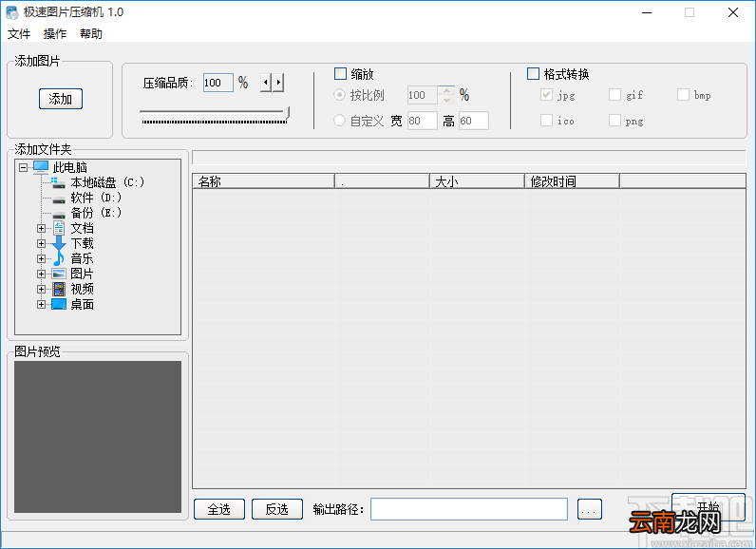The image size is (756, 549).
Task: Enable the 缩放 scaling checkbox
Action: tap(340, 74)
